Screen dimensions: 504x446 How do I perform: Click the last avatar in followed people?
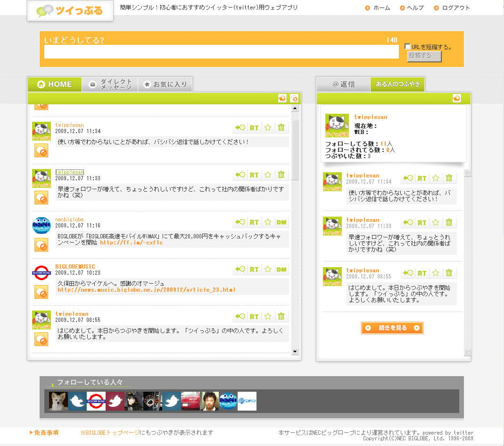[x=247, y=401]
